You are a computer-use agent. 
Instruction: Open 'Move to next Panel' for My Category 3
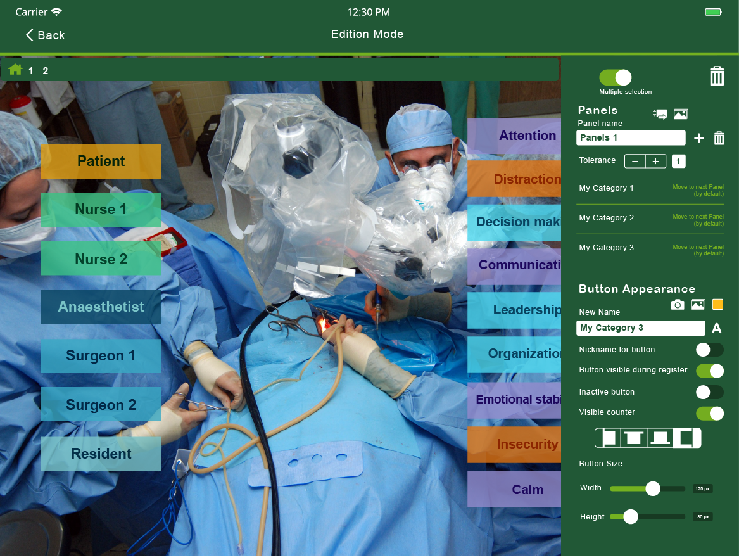point(698,250)
